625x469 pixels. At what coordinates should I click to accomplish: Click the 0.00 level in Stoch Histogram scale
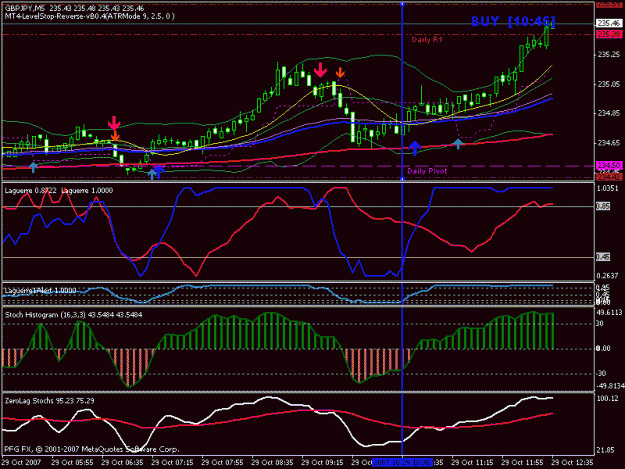pyautogui.click(x=603, y=348)
